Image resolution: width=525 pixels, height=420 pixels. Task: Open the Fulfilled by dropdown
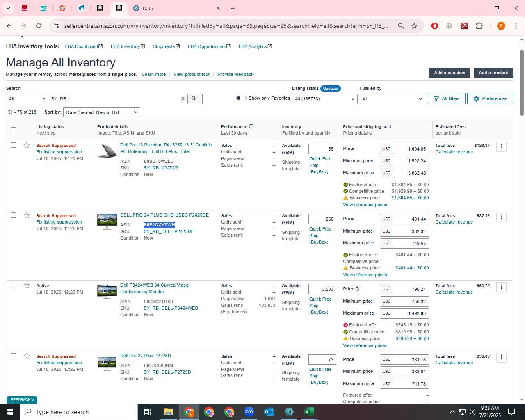tap(392, 99)
